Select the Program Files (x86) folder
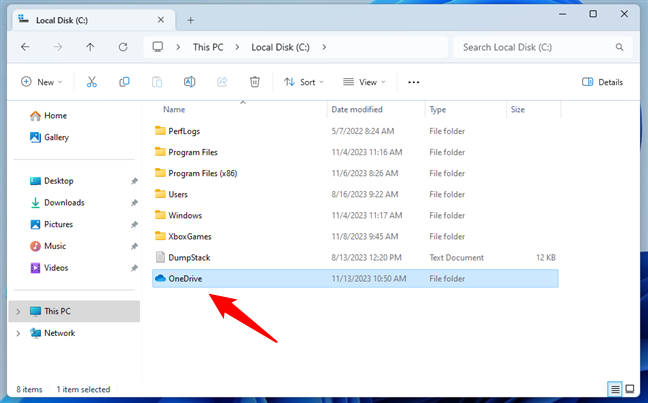The width and height of the screenshot is (648, 403). pyautogui.click(x=355, y=173)
